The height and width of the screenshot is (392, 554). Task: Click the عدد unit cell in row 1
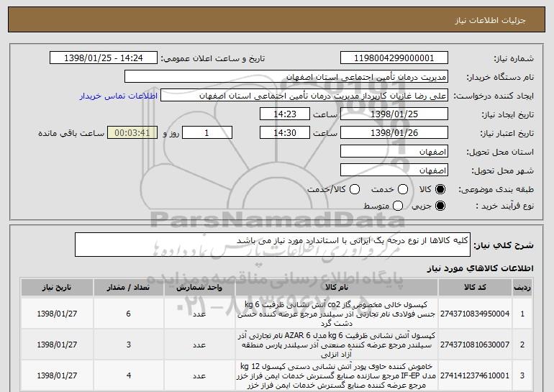pos(199,314)
